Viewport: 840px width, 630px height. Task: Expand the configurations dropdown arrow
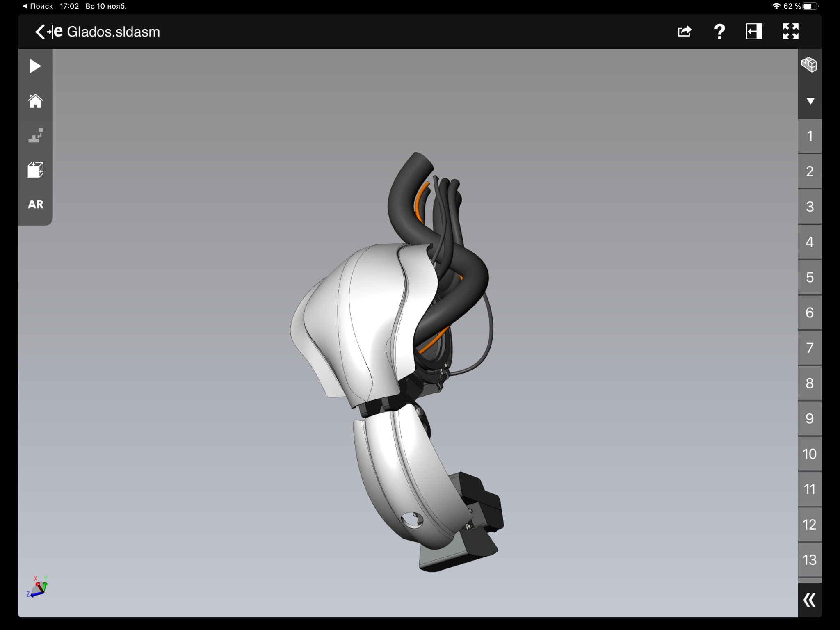(810, 101)
